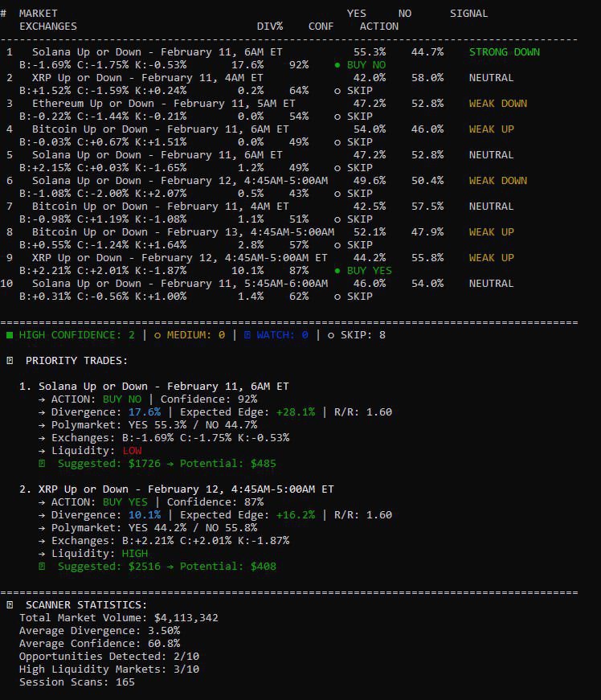Viewport: 601px width, 700px height.
Task: Click High Liquidity Markets: 3/10
Action: point(109,669)
